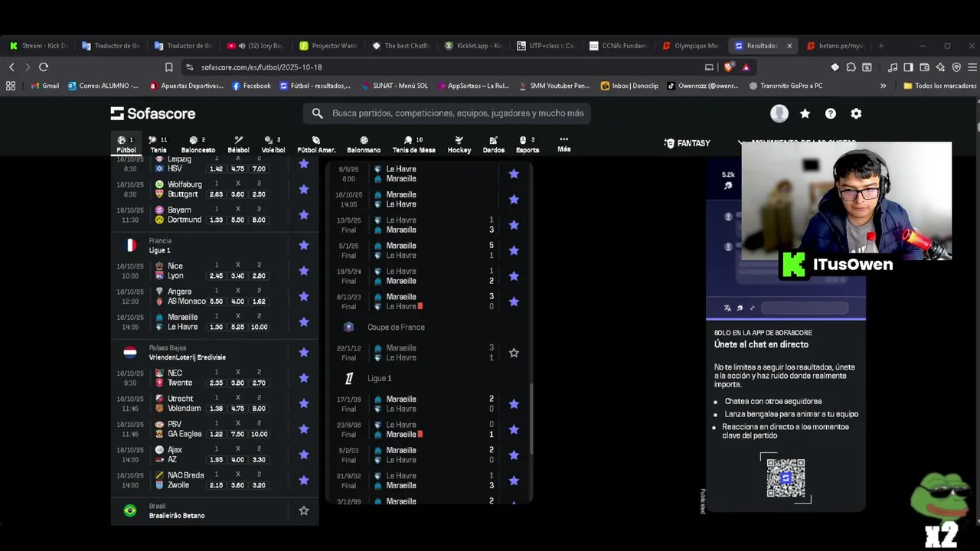Open a new browser tab

tap(881, 46)
